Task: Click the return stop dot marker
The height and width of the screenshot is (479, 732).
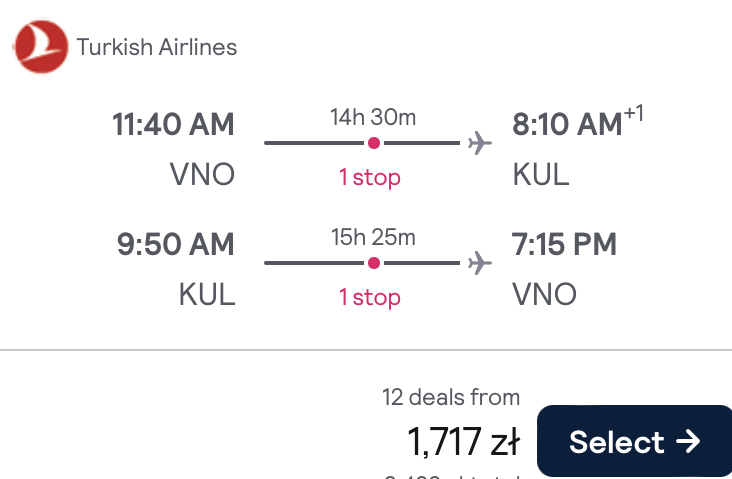Action: tap(373, 263)
